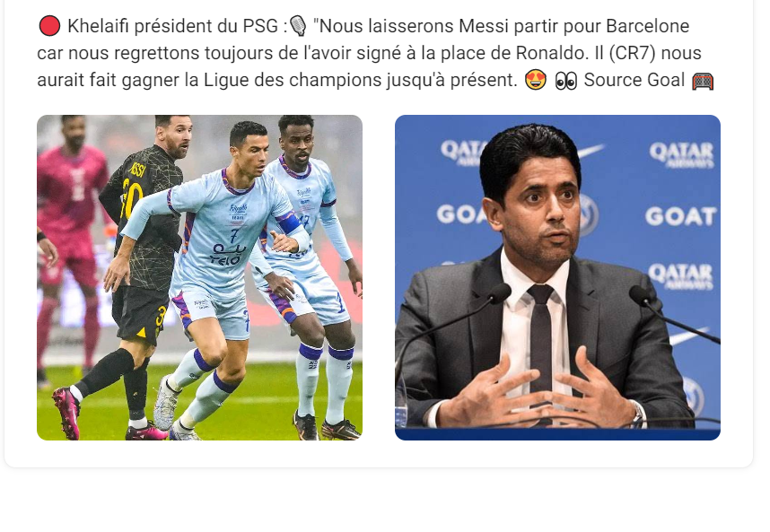This screenshot has width=770, height=532.
Task: Click the microphone emoji after "PSG :"
Action: (x=298, y=26)
